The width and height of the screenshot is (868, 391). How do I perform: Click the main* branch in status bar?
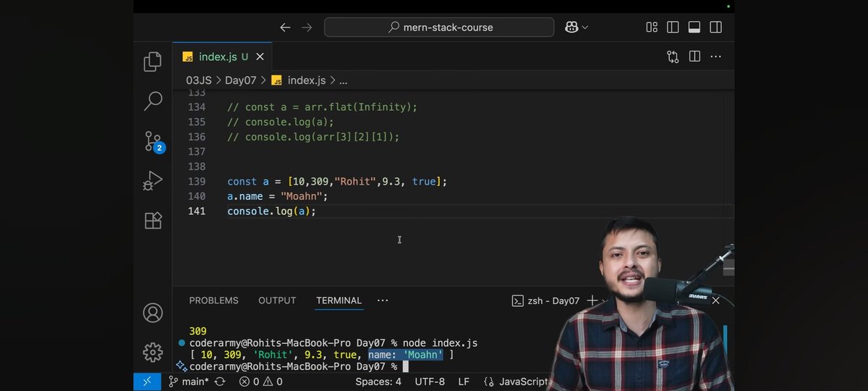click(189, 382)
